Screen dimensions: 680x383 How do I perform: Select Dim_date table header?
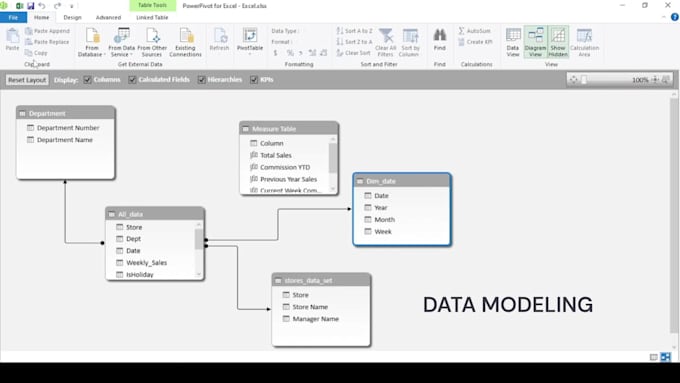(x=402, y=181)
